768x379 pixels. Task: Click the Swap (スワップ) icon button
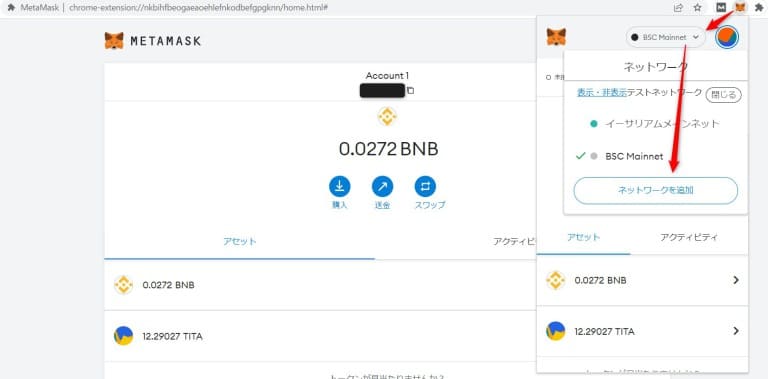[x=425, y=187]
